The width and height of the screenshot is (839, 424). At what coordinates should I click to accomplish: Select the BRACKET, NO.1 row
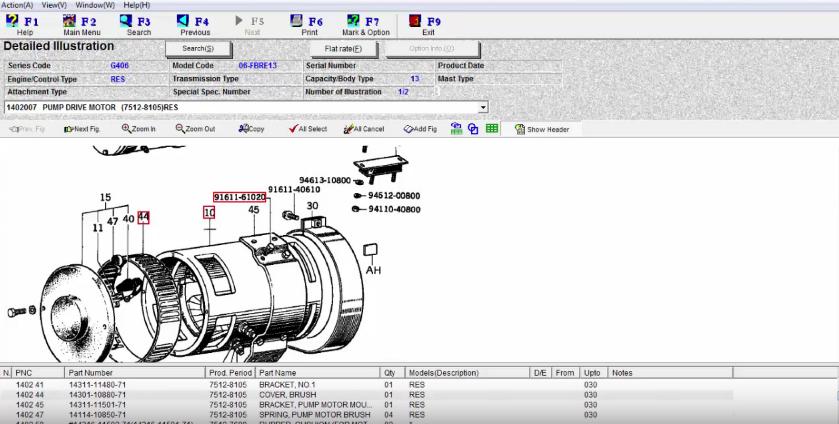point(367,385)
